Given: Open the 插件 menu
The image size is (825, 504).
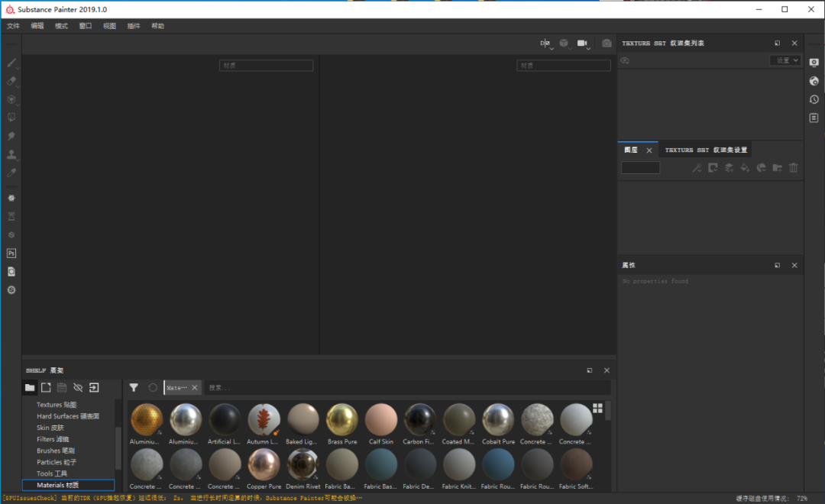Looking at the screenshot, I should [134, 26].
